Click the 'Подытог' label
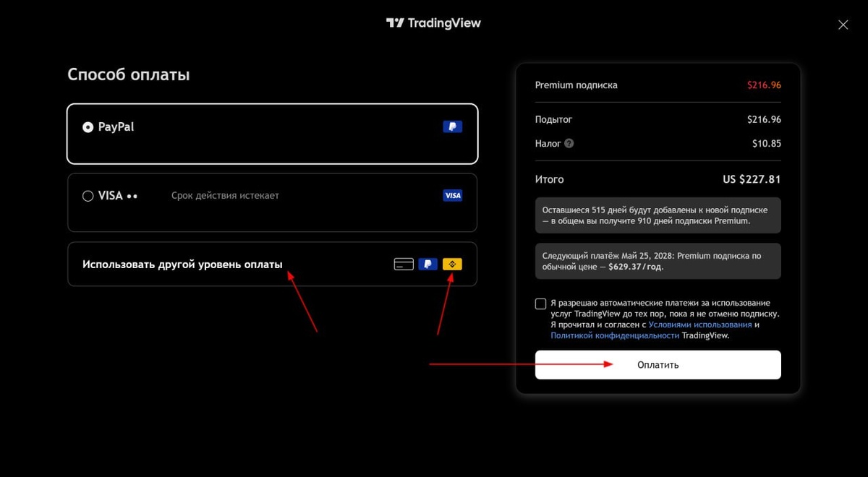This screenshot has height=477, width=868. 554,119
